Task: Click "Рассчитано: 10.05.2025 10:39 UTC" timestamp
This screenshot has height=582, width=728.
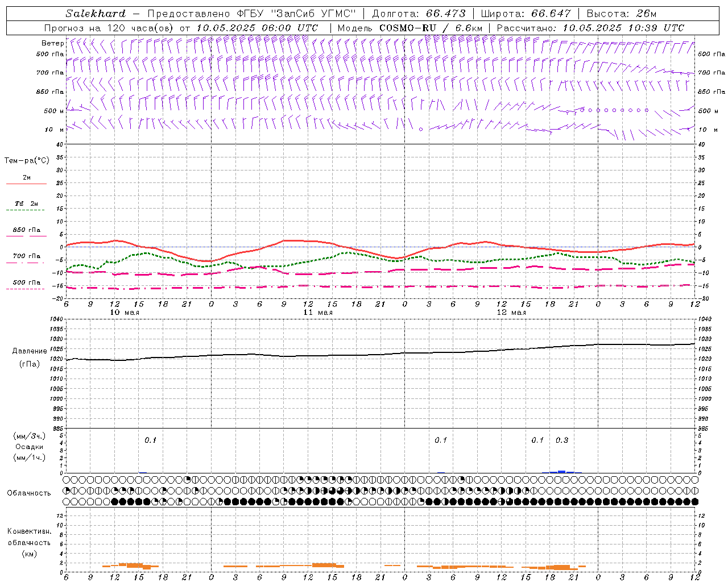Action: [590, 28]
